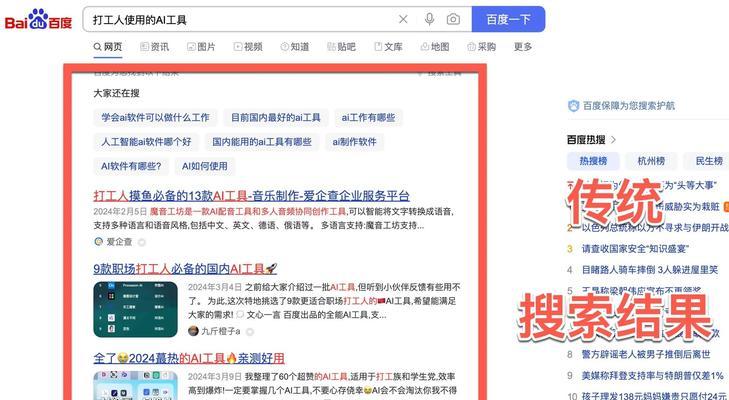Click inside the search input field
This screenshot has height=400, width=729.
[x=240, y=19]
